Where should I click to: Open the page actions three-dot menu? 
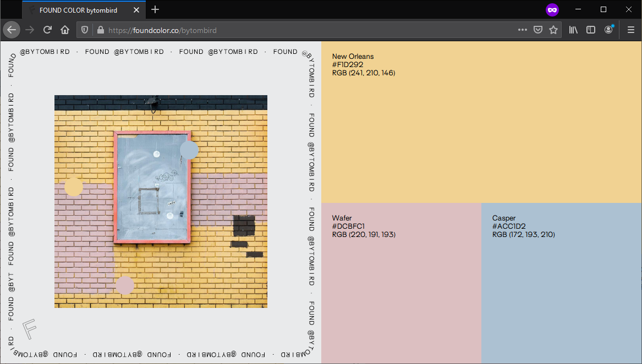(522, 30)
